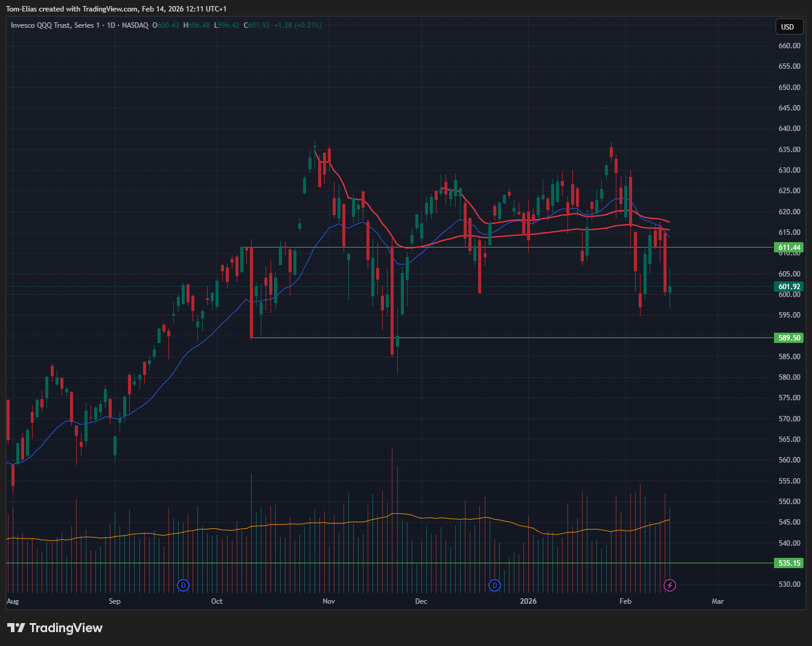
Task: Click the 555.00 price axis label
Action: [x=789, y=481]
